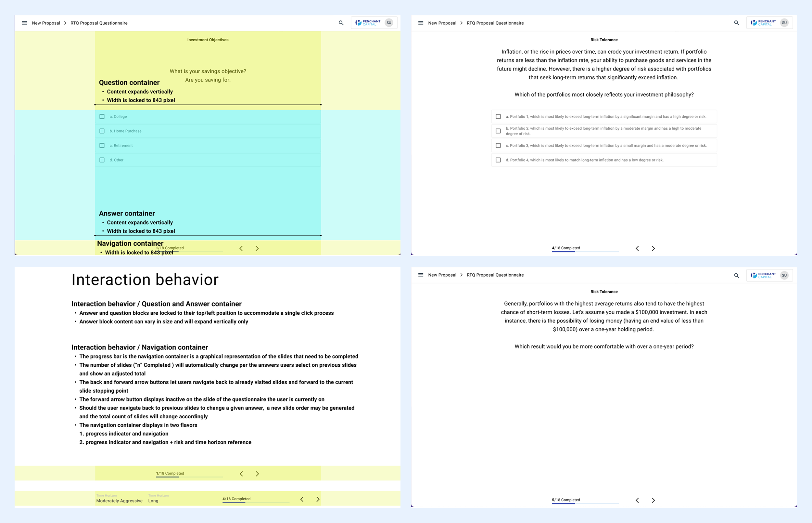Click search icon in bottom-right questionnaire header

pos(736,275)
